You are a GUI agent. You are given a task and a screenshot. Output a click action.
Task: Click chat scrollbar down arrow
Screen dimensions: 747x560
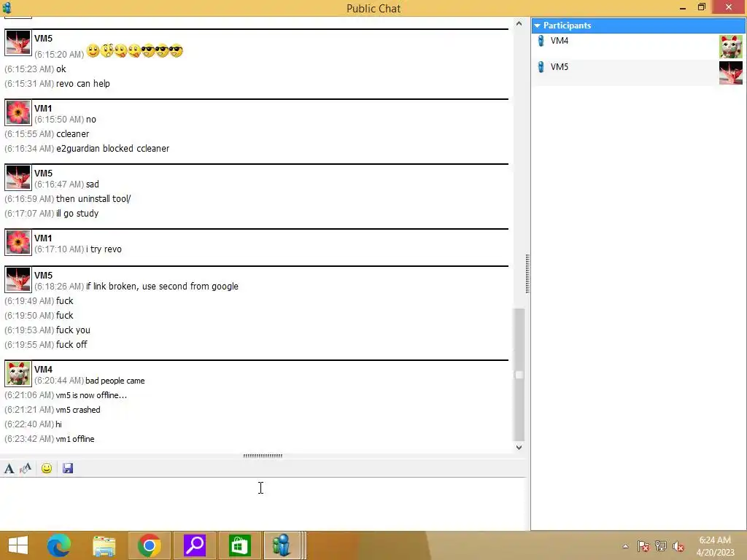pos(519,447)
